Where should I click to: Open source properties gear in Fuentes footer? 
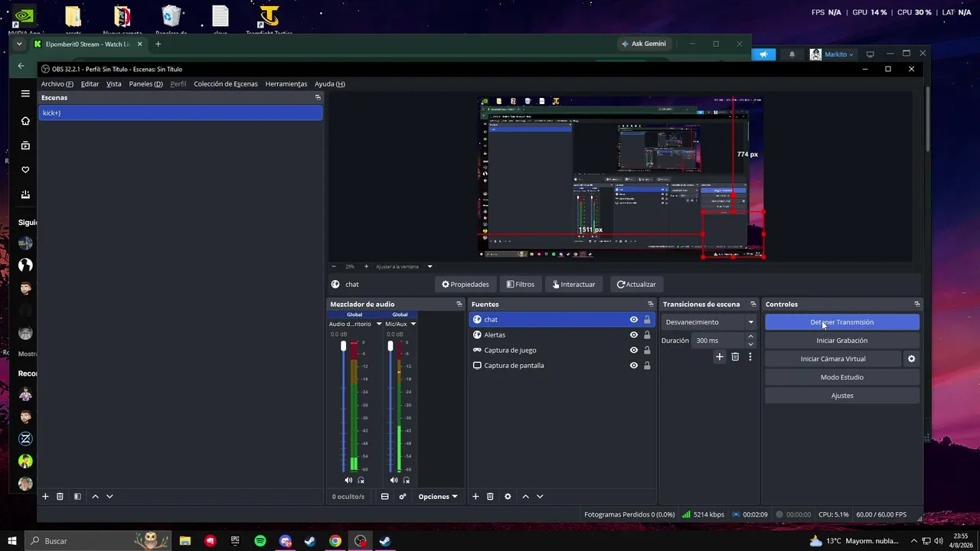coord(508,497)
